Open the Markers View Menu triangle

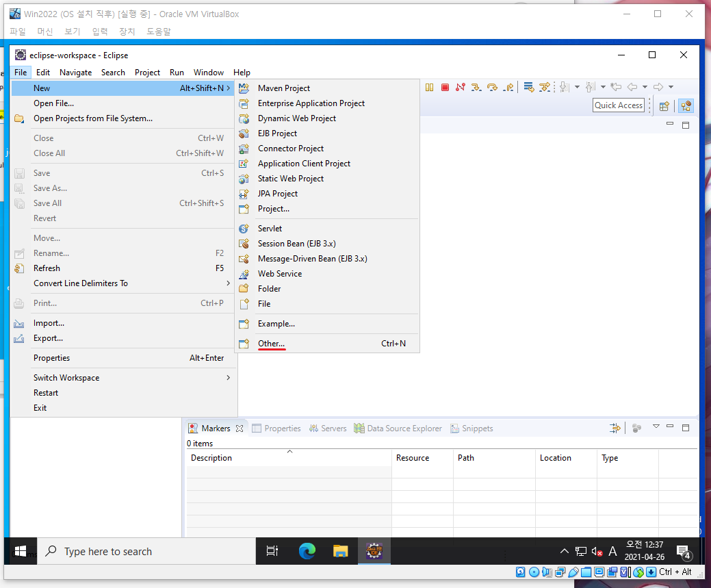pyautogui.click(x=656, y=426)
